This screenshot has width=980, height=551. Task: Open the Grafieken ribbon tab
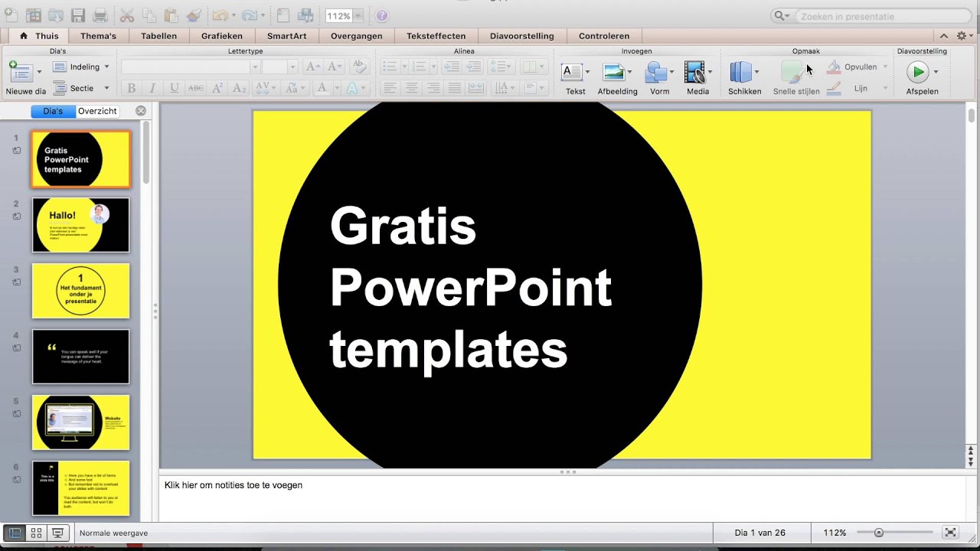(x=222, y=36)
